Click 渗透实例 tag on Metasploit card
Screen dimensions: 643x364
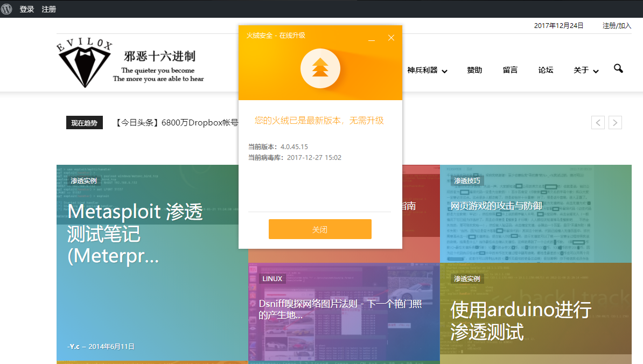pos(83,181)
